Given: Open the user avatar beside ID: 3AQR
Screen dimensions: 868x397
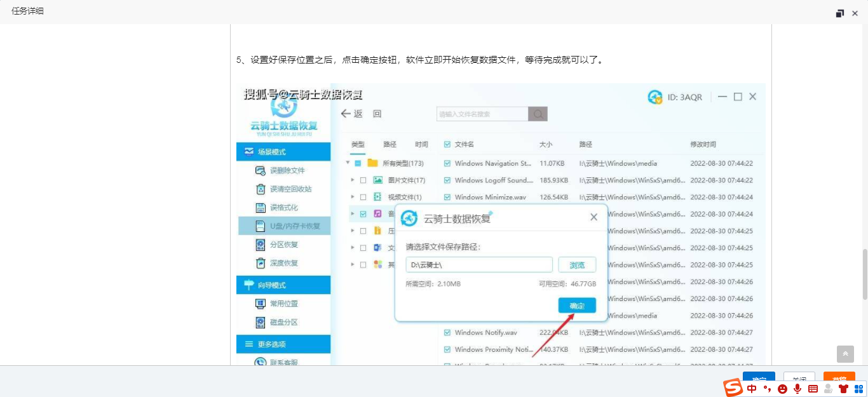Looking at the screenshot, I should 655,97.
